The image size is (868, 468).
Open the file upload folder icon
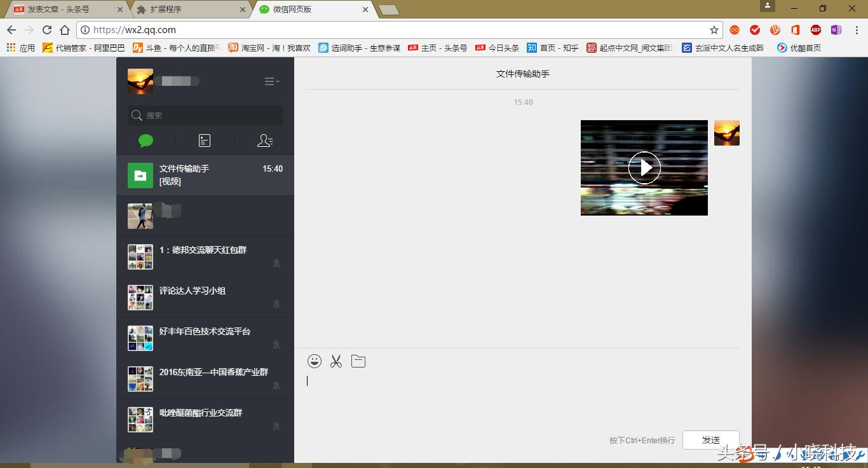[x=358, y=361]
